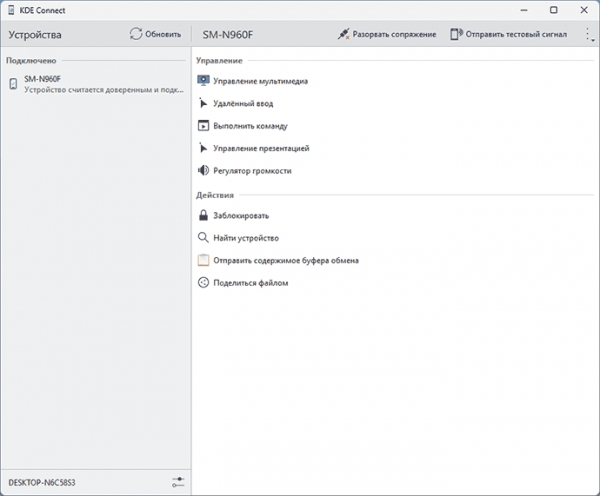
Task: Click the clipboard icon
Action: click(203, 260)
